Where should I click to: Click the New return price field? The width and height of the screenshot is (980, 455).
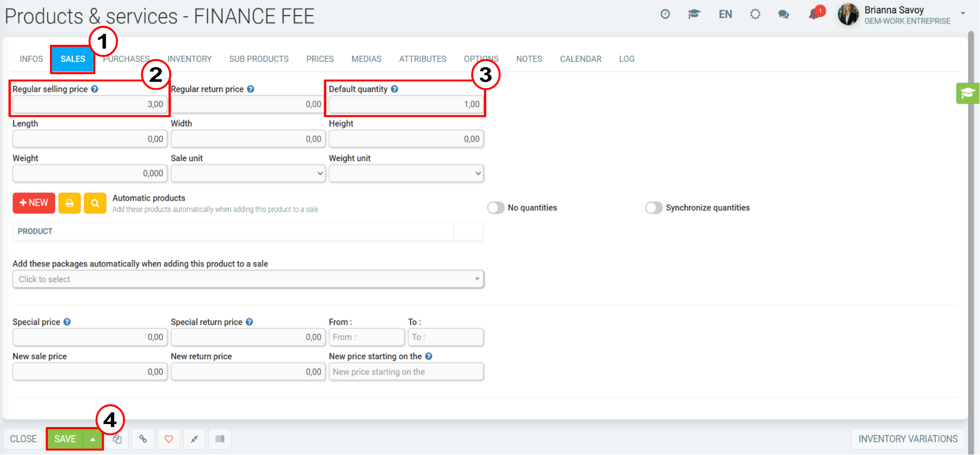[248, 372]
